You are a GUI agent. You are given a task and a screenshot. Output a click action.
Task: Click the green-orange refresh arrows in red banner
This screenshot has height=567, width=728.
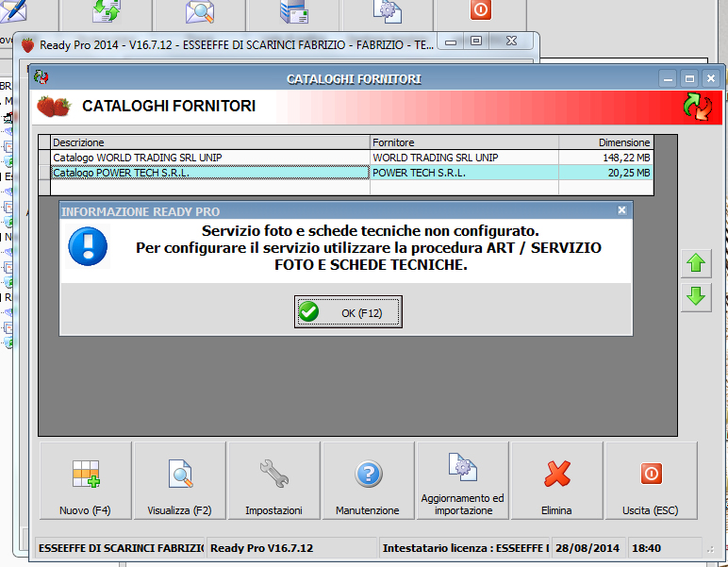tap(698, 107)
